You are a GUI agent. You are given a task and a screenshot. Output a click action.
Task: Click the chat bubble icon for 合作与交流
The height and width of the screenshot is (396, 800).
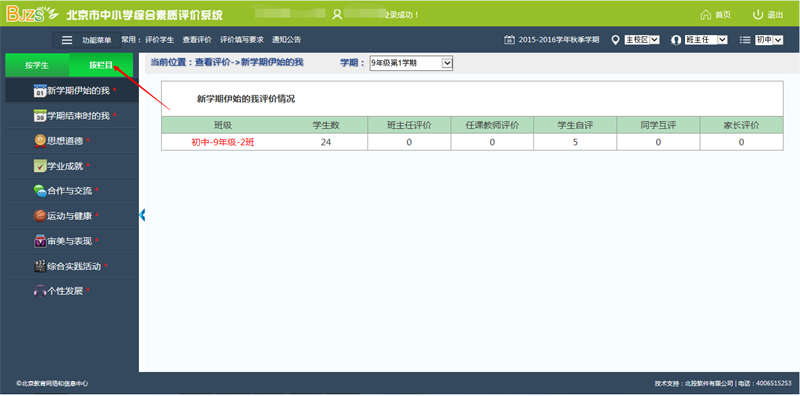[40, 191]
